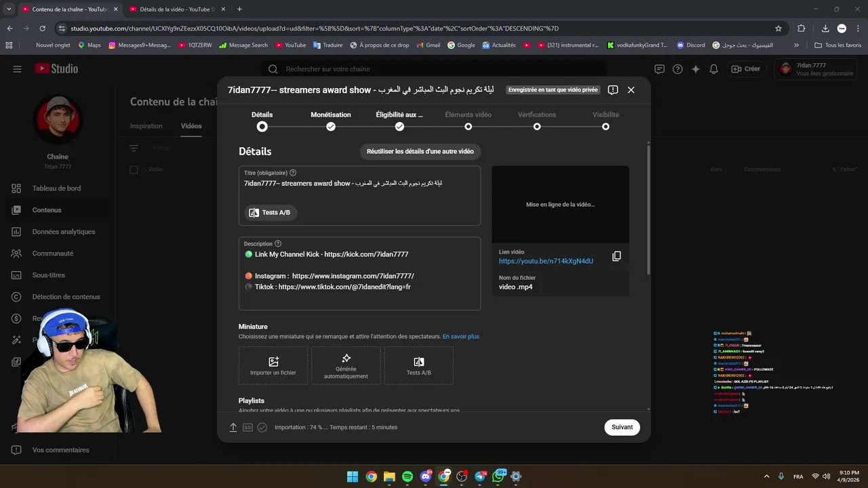Viewport: 868px width, 488px height.
Task: Switch to the Vidéos content tab
Action: [x=191, y=126]
